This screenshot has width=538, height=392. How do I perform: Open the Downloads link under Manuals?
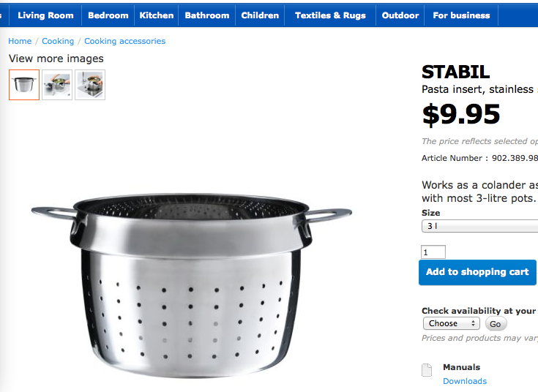pos(464,381)
